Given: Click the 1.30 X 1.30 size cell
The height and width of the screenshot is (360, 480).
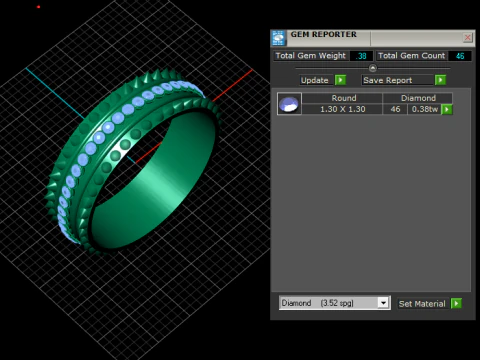Looking at the screenshot, I should [343, 109].
